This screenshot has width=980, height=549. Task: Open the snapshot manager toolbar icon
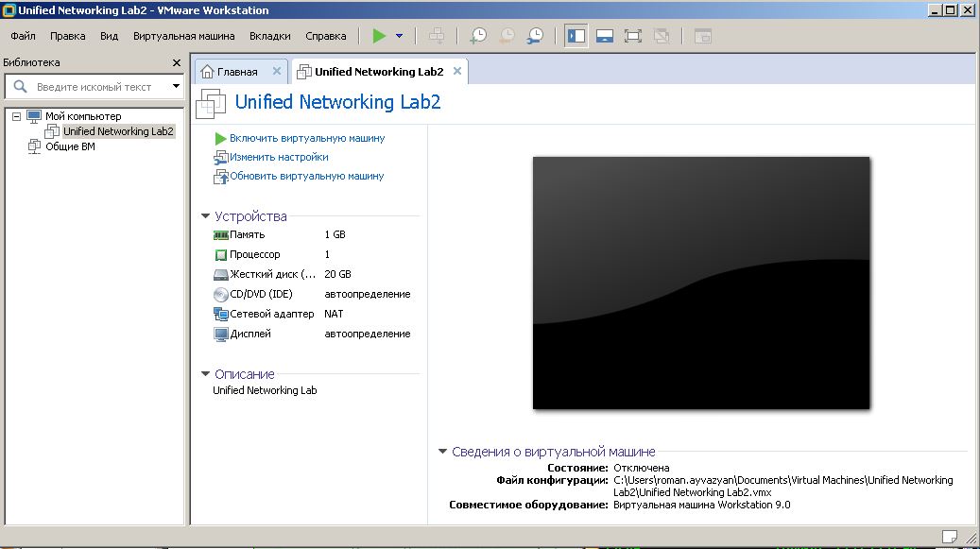[x=535, y=36]
